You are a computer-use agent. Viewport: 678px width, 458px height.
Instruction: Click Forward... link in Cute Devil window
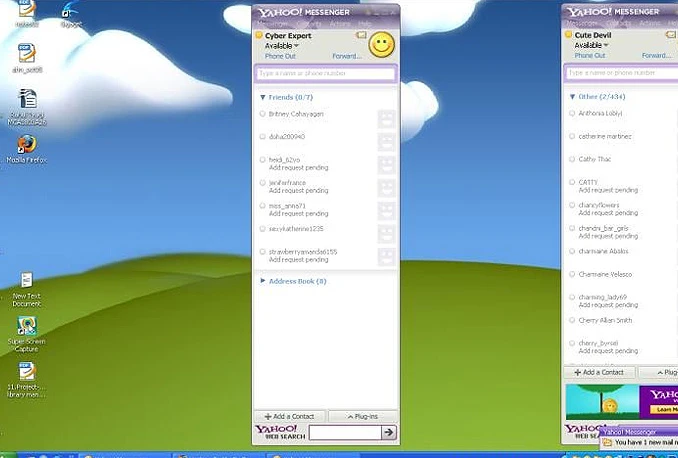pyautogui.click(x=656, y=55)
